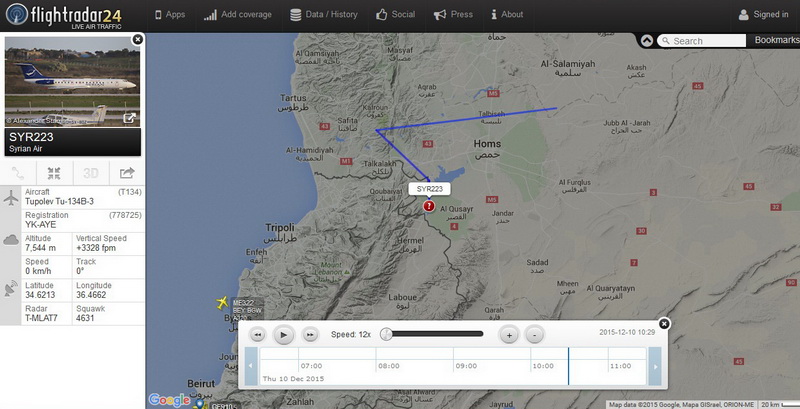Click the share flight arrow icon
Screen dimensions: 800x409
point(127,173)
